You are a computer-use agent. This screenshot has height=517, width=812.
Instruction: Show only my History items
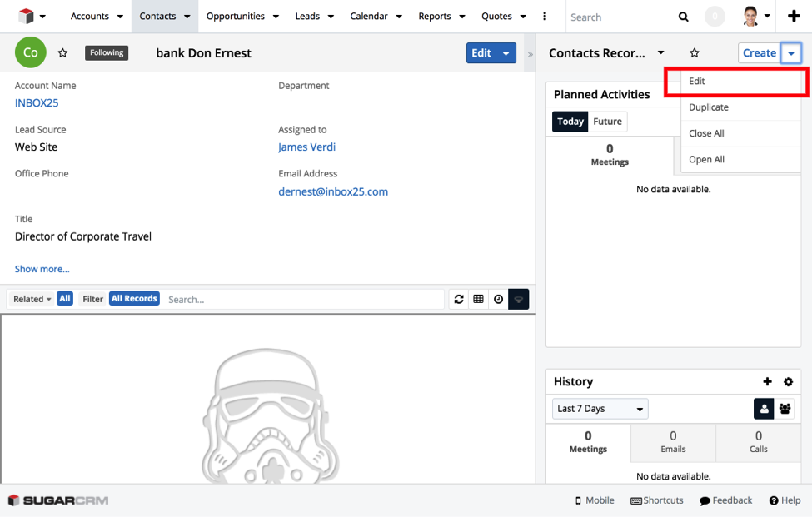coord(764,409)
